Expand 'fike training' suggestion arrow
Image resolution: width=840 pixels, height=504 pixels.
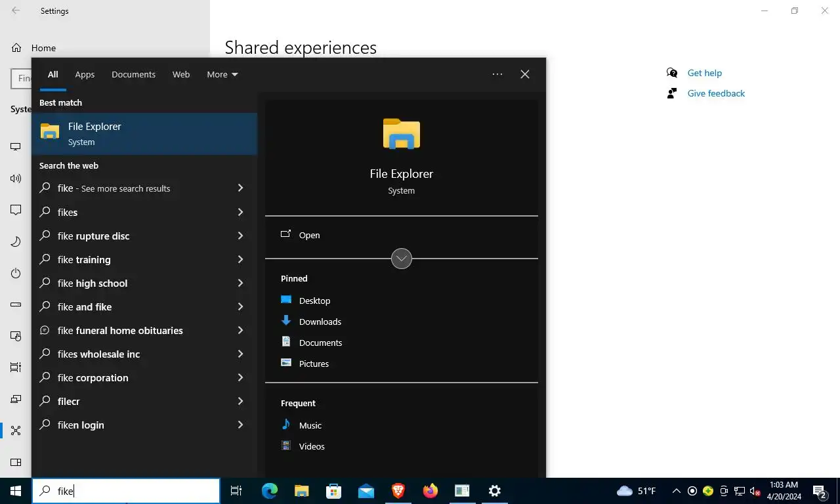coord(240,259)
